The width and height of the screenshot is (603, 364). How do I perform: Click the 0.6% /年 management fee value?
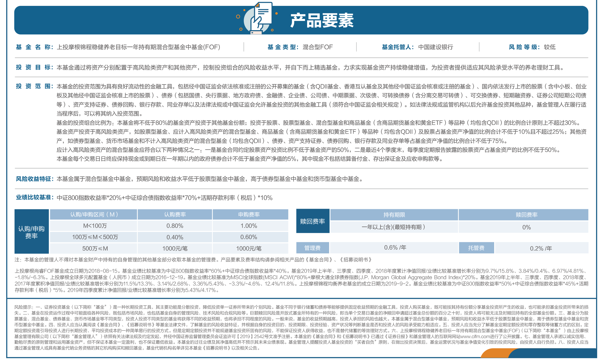pos(395,248)
